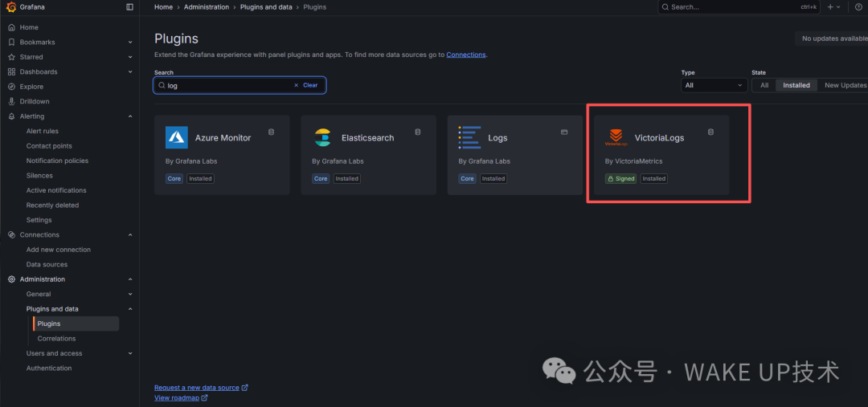
Task: Click the Starred star icon
Action: tap(11, 57)
